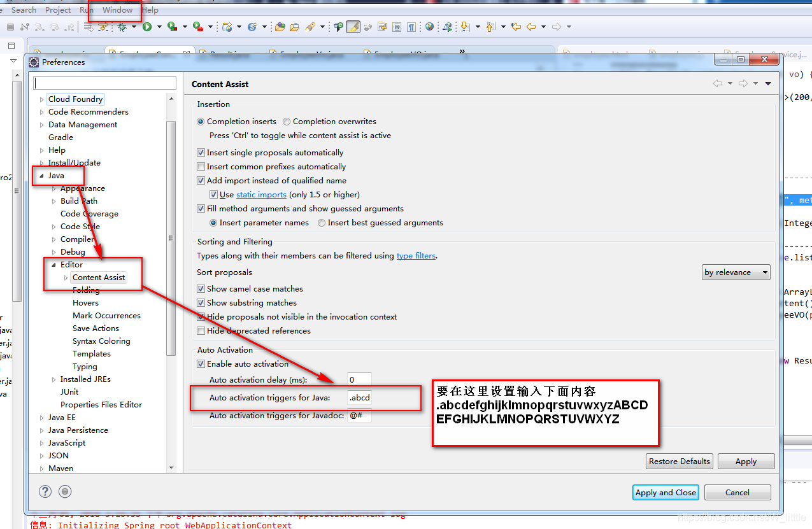Image resolution: width=812 pixels, height=529 pixels.
Task: Click the Apply button
Action: (746, 462)
